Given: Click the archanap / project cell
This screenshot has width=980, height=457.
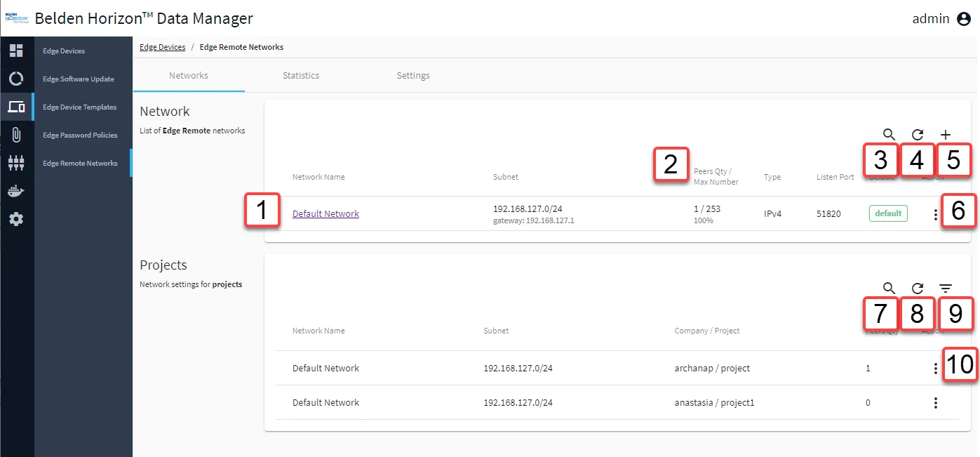Looking at the screenshot, I should click(712, 368).
